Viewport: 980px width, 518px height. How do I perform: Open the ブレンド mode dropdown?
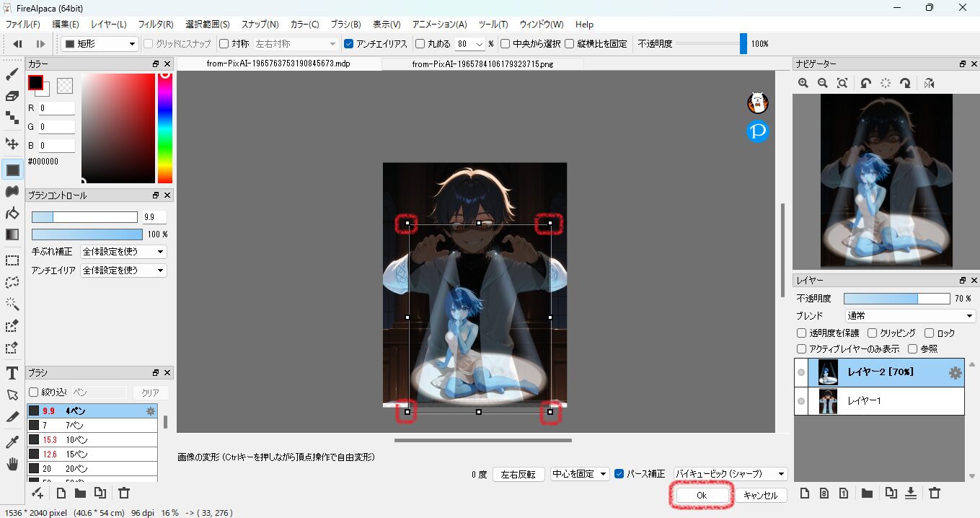[x=910, y=316]
